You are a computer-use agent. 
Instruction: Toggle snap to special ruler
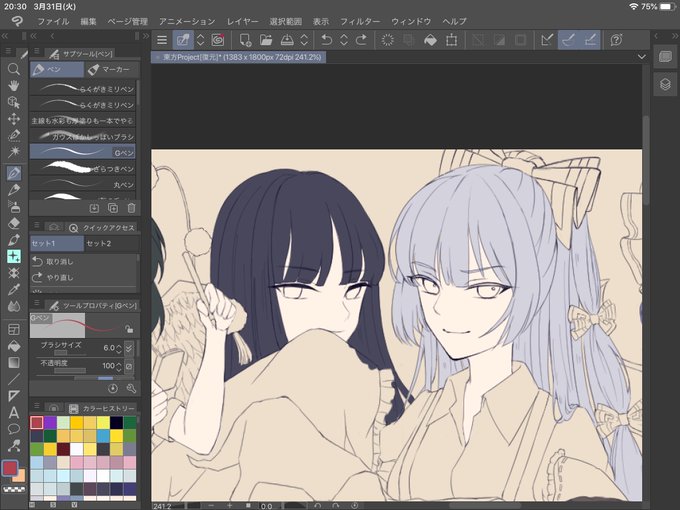[x=569, y=40]
